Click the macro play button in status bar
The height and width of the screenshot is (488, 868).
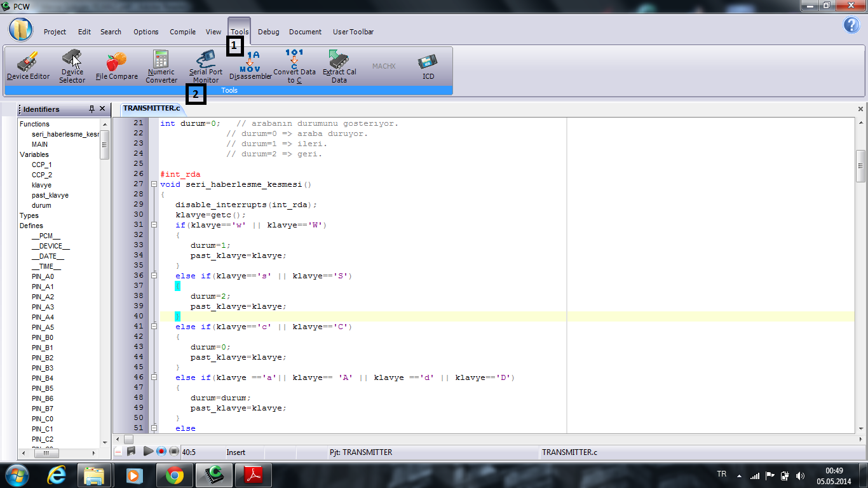(x=148, y=451)
